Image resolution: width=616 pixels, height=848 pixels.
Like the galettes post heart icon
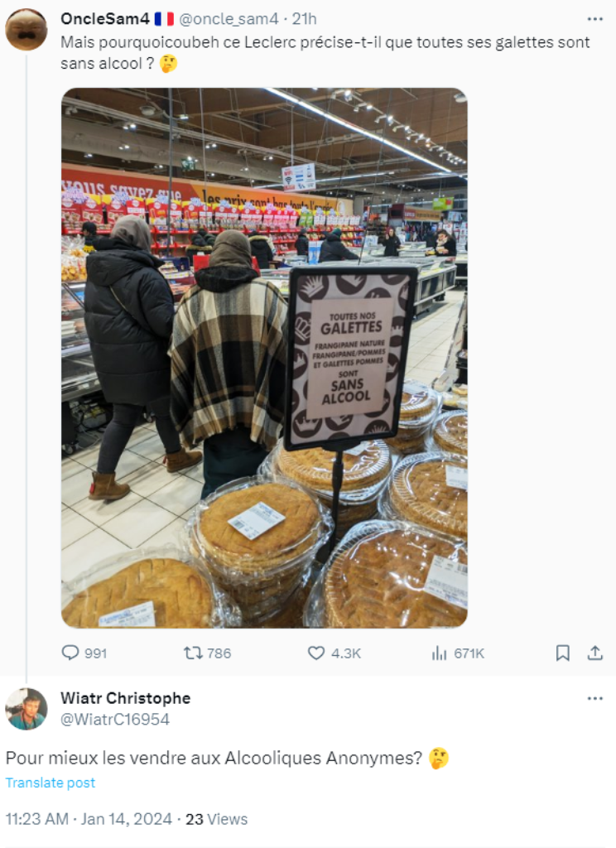[x=315, y=653]
